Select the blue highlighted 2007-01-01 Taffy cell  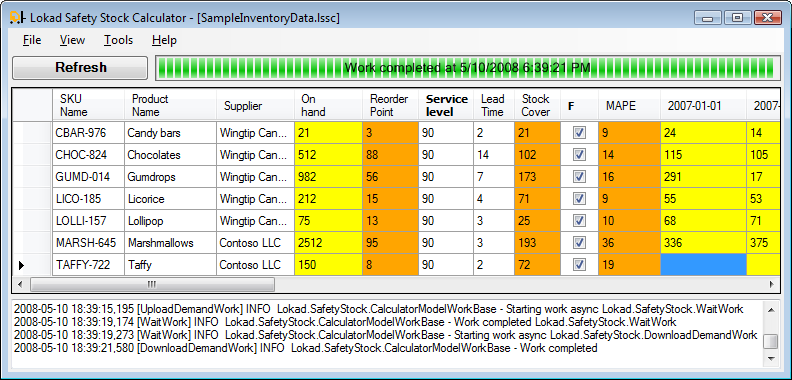coord(703,264)
